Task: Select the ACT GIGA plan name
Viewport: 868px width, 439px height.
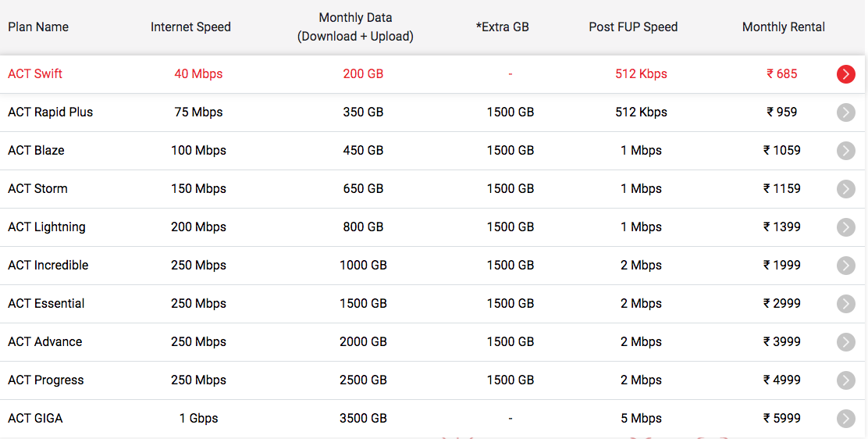Action: [35, 418]
